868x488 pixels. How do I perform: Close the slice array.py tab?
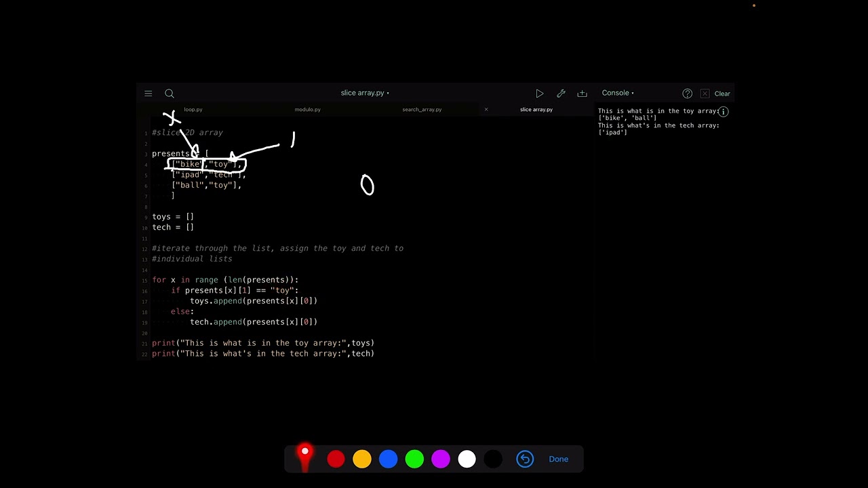(486, 109)
